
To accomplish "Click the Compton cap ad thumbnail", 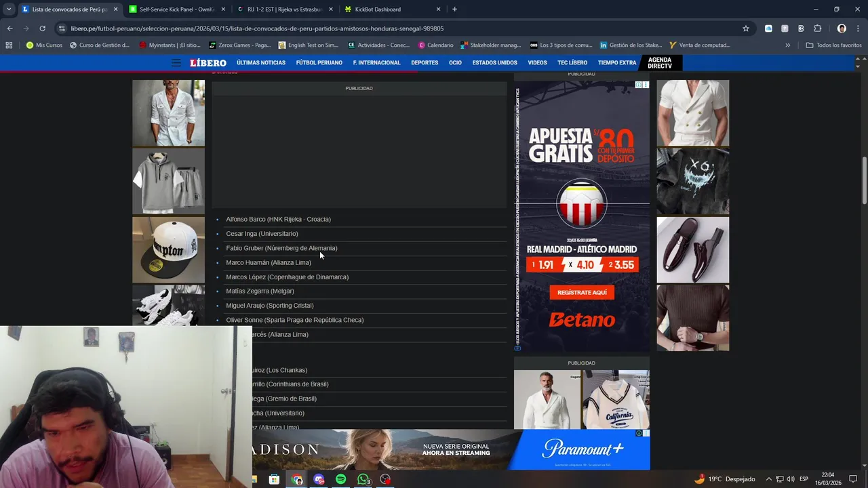I will (x=168, y=249).
